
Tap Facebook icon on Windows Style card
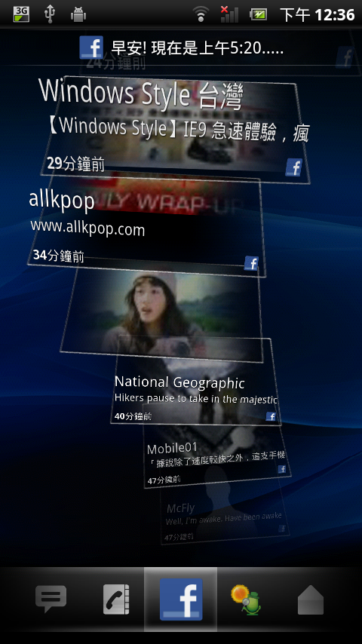pos(294,167)
